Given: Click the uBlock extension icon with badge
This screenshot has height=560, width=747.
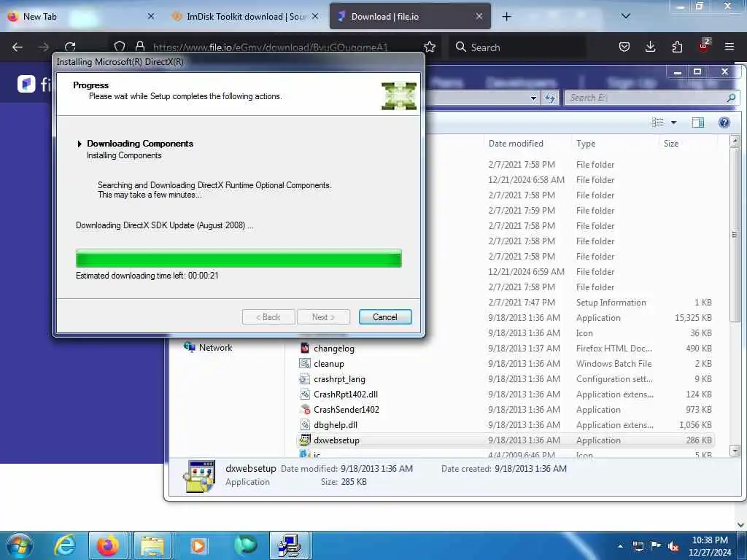Looking at the screenshot, I should pyautogui.click(x=704, y=45).
